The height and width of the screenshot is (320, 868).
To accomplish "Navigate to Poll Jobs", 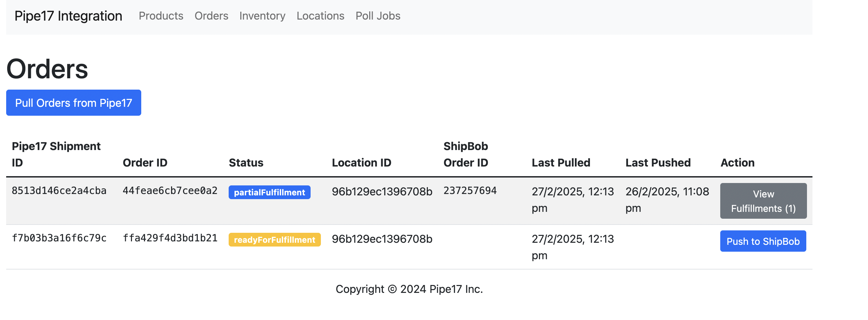I will 378,16.
